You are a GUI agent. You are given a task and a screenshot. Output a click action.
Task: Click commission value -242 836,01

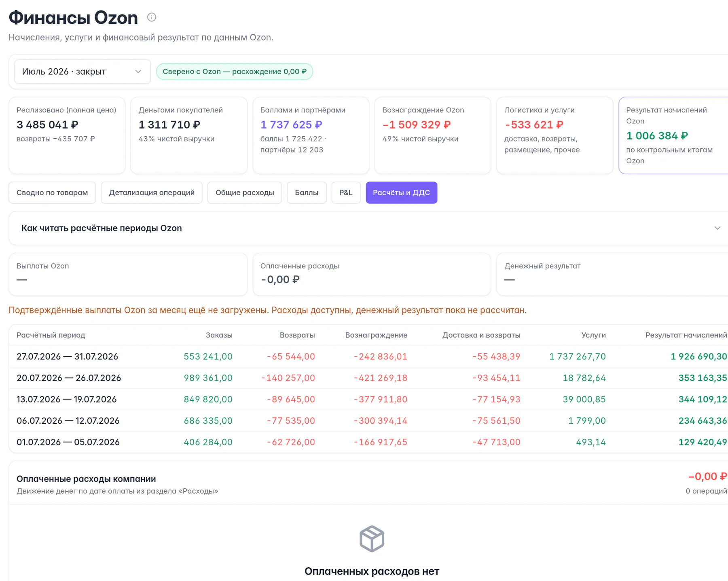pos(381,357)
